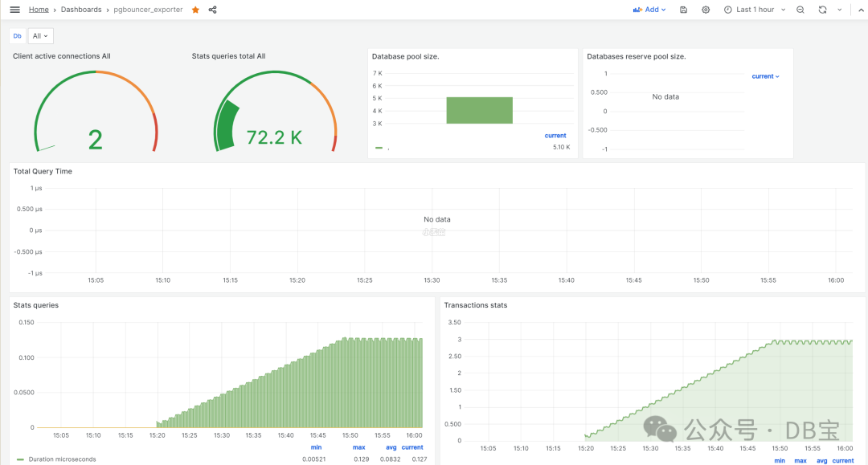Screen dimensions: 868x465
Task: Click the 0.129 max value
Action: (x=362, y=459)
